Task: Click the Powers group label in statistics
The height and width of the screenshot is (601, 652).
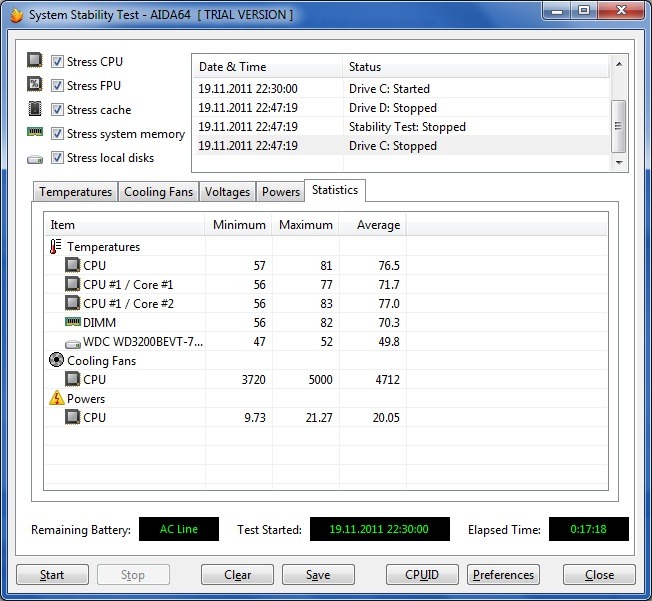Action: pos(86,398)
